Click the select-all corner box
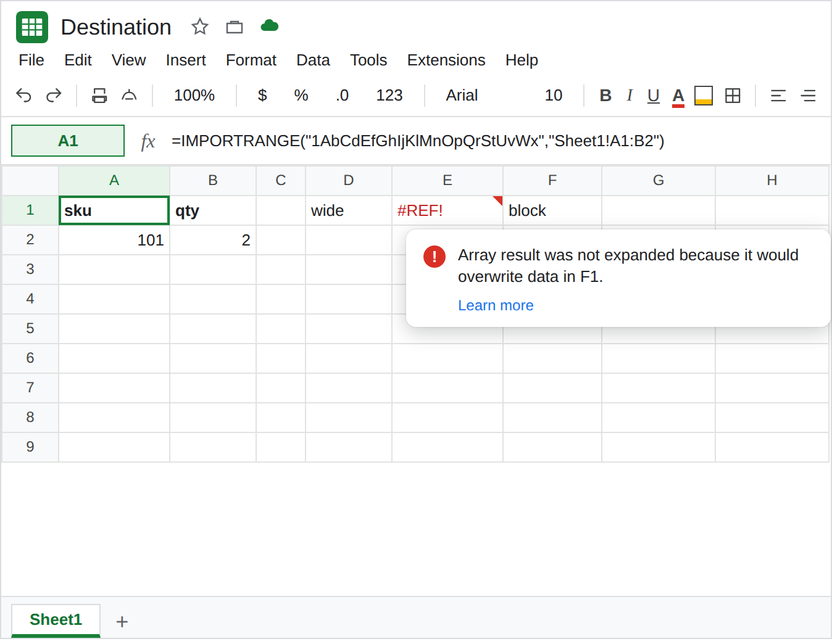This screenshot has height=644, width=832. click(x=30, y=180)
